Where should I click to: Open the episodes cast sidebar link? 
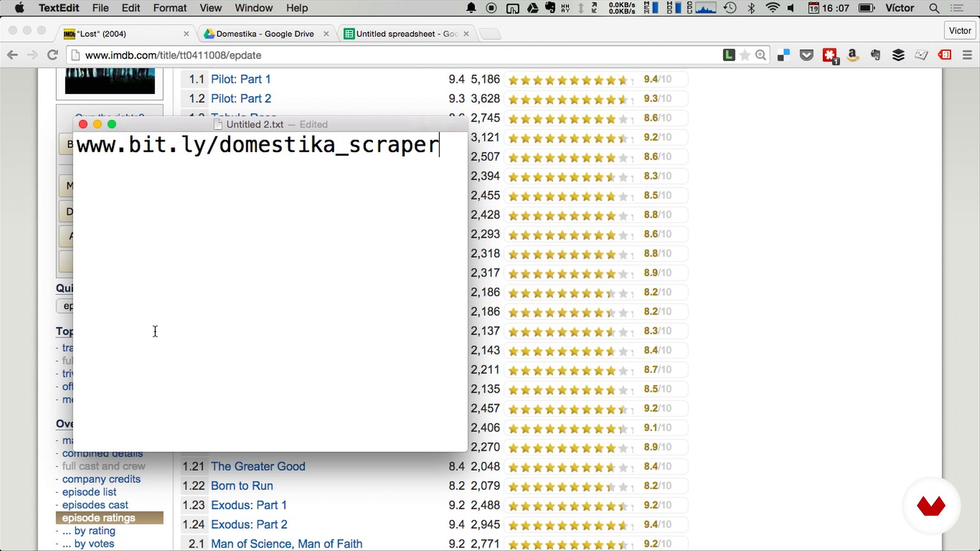95,505
